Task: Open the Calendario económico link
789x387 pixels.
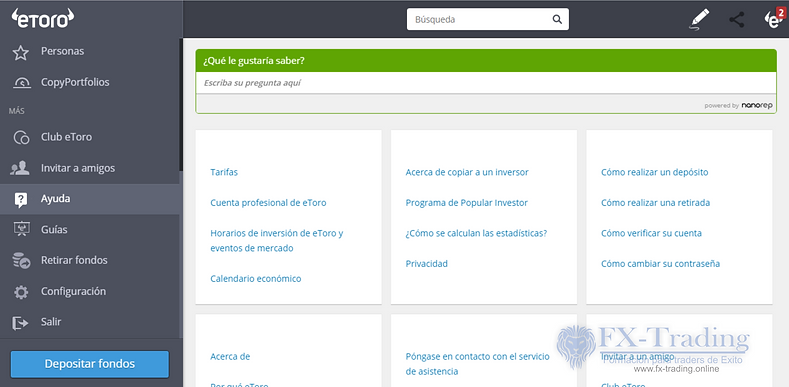Action: 256,278
